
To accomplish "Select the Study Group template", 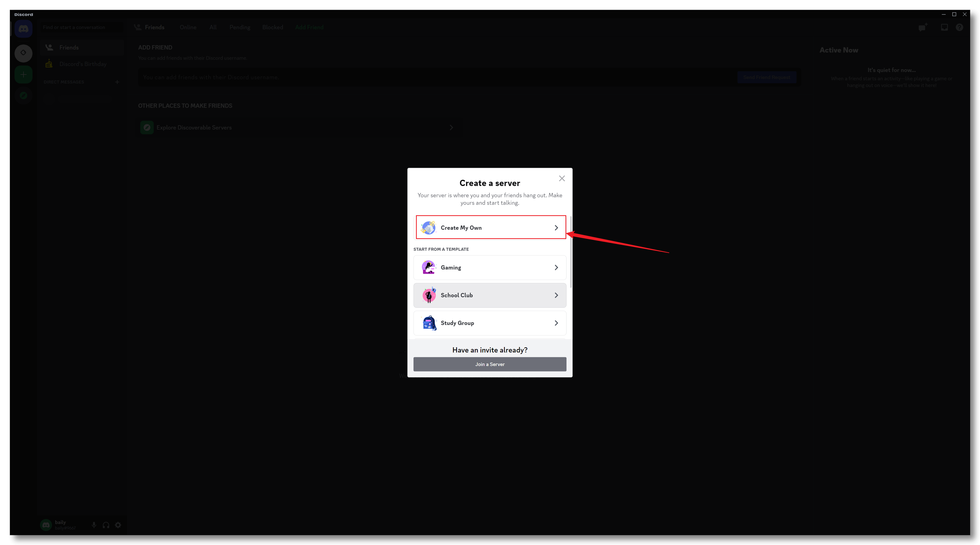I will (490, 323).
